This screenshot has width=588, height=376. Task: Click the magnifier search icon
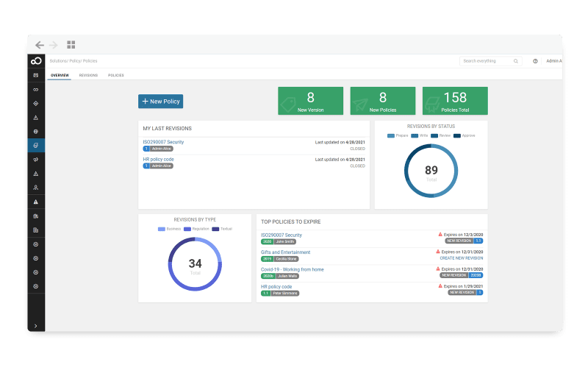click(516, 61)
